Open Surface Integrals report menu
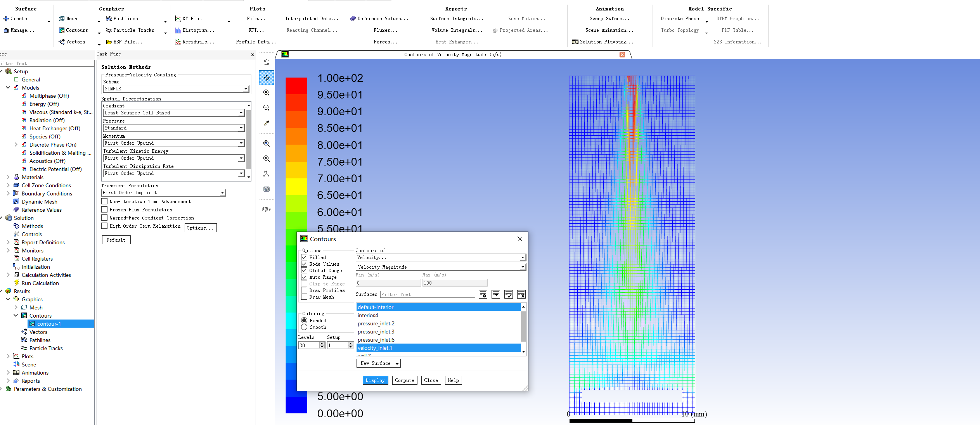Screen dimensions: 980x425 tap(457, 19)
